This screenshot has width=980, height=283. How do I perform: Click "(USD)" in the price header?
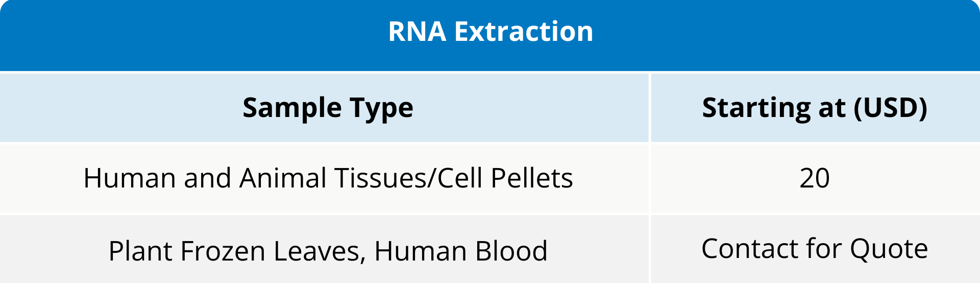(x=891, y=108)
